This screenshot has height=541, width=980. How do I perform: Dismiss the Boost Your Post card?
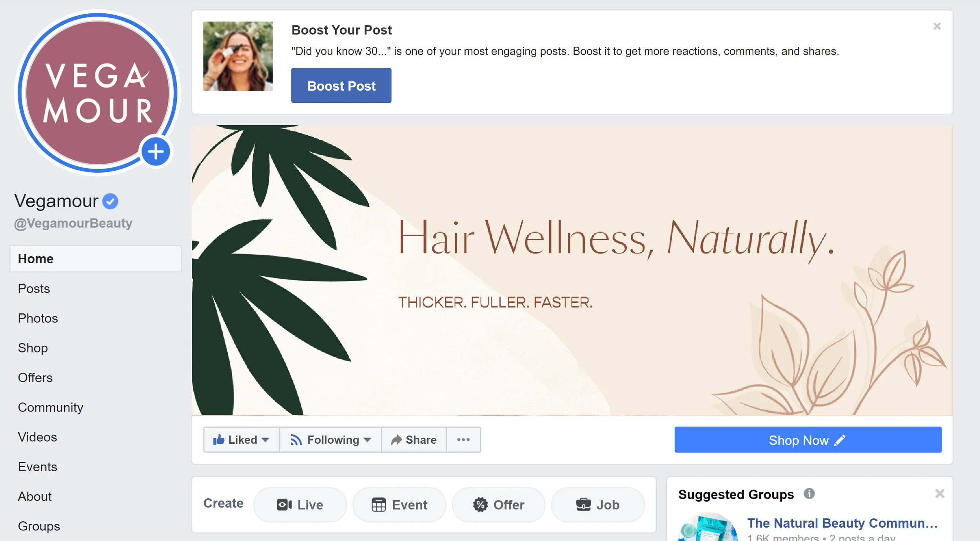tap(937, 26)
